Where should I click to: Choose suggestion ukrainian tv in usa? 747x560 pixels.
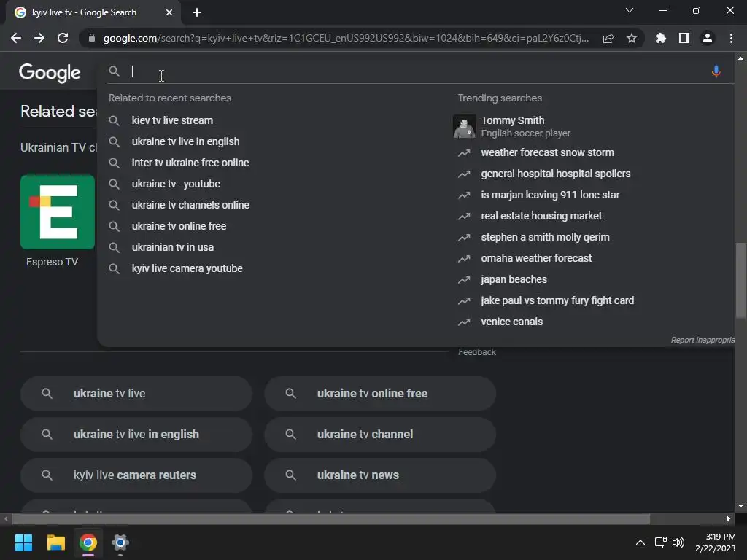coord(172,247)
